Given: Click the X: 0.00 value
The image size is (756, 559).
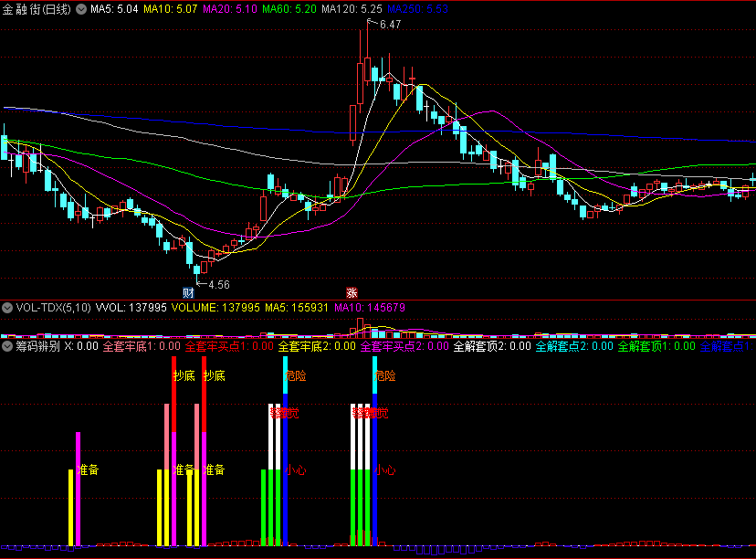Looking at the screenshot, I should [81, 346].
